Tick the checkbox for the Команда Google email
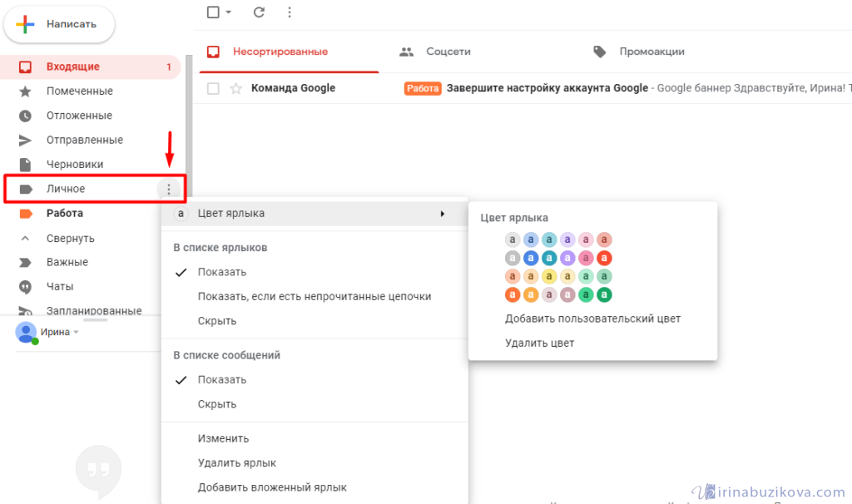 (x=213, y=88)
